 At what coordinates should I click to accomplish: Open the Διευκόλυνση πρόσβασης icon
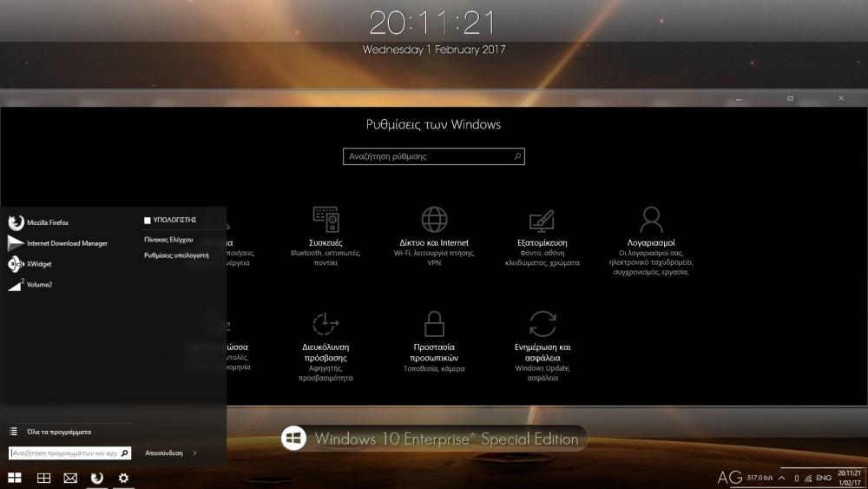coord(325,324)
